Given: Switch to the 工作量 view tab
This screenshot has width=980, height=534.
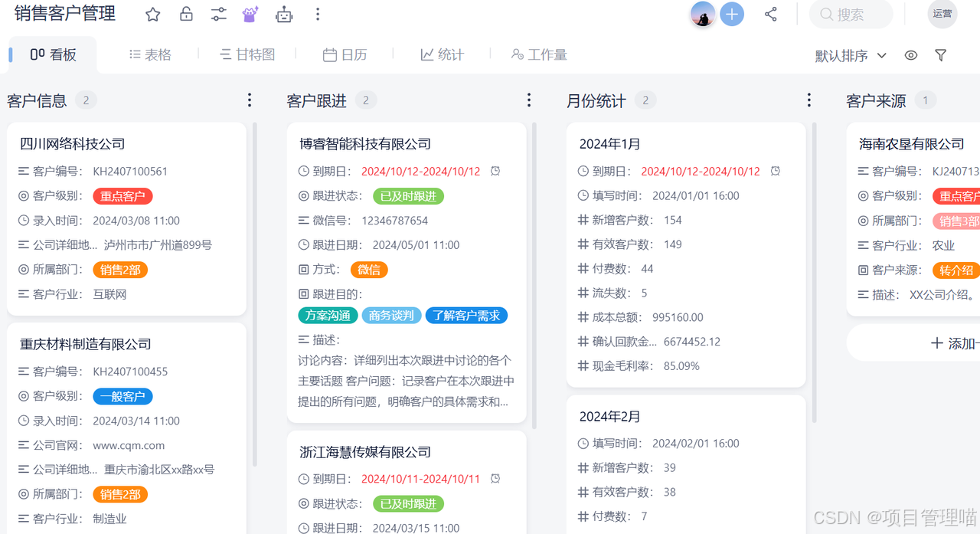Looking at the screenshot, I should click(x=539, y=54).
